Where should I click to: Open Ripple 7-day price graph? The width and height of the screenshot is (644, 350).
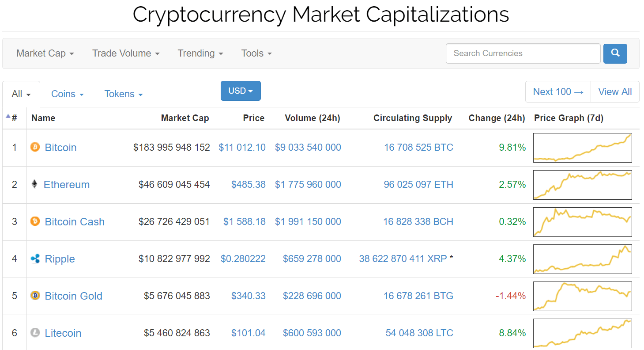point(583,259)
